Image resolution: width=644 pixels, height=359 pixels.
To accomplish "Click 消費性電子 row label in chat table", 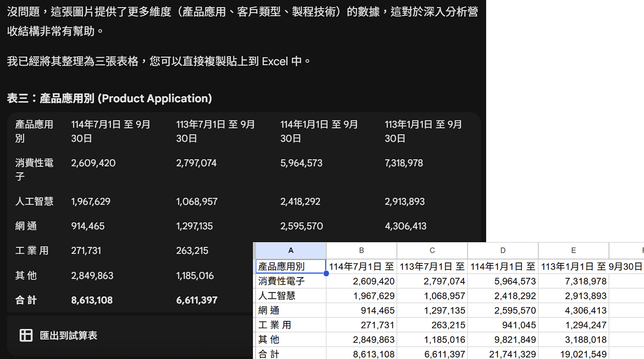I will point(34,170).
